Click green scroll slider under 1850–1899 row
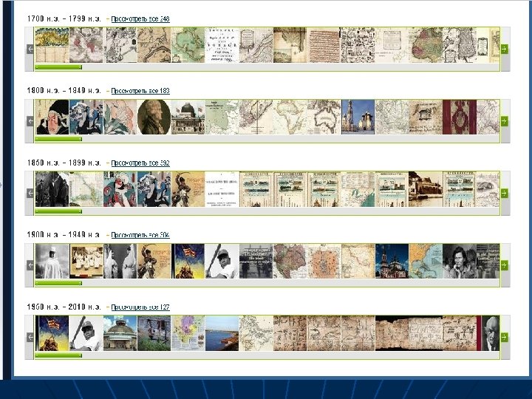The width and height of the screenshot is (532, 399). (58, 211)
